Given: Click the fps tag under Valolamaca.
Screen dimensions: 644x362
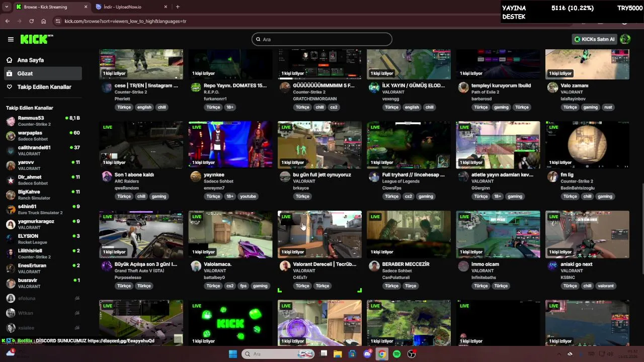Looking at the screenshot, I should click(x=244, y=286).
